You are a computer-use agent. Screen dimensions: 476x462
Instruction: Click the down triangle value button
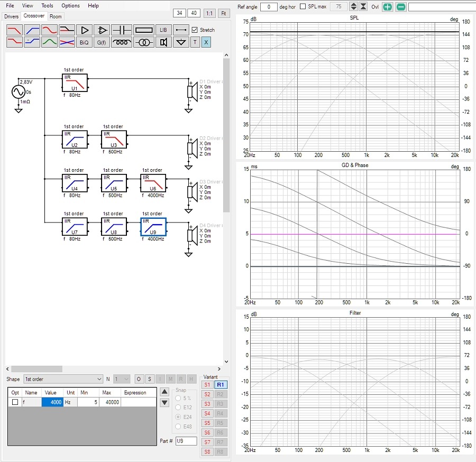point(164,403)
